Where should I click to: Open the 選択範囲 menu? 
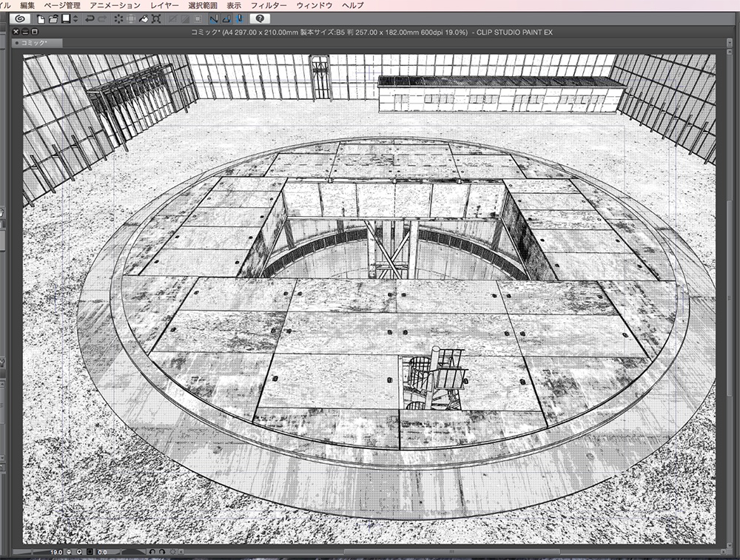pyautogui.click(x=203, y=6)
